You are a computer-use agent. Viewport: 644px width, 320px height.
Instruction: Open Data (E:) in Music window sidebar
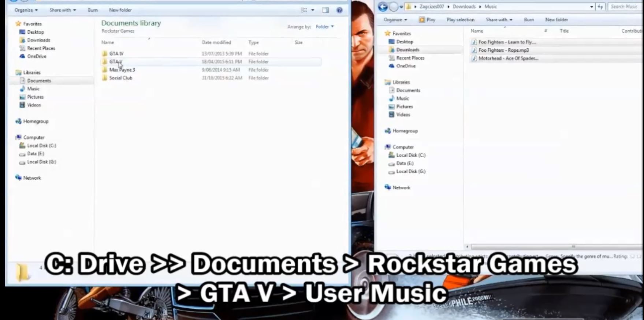coord(401,163)
